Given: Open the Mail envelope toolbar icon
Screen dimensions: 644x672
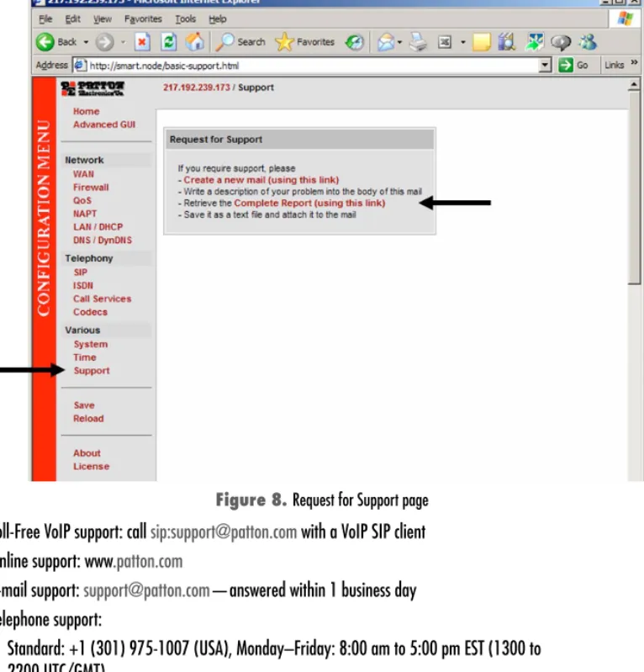Looking at the screenshot, I should 386,42.
